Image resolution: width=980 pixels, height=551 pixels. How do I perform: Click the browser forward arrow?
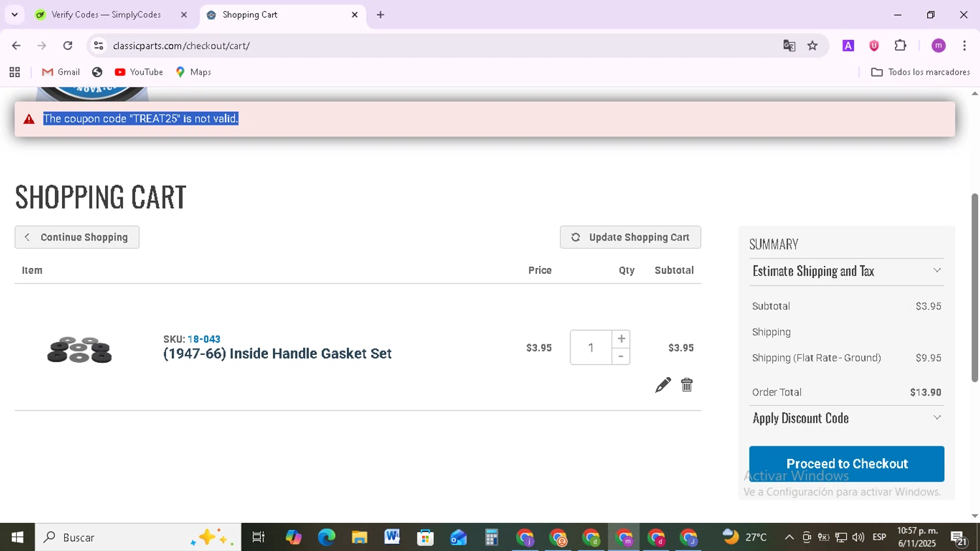click(x=42, y=46)
